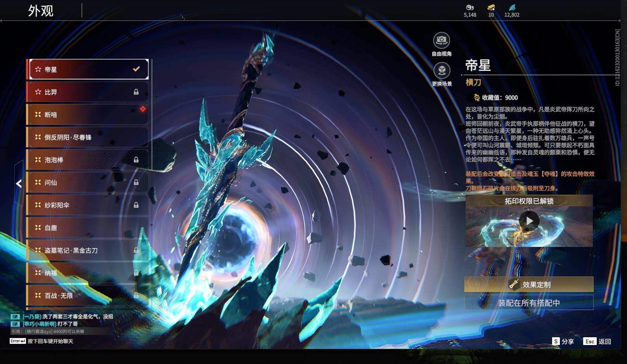
Task: Click 装配在所有搭配中 button
Action: 529,303
